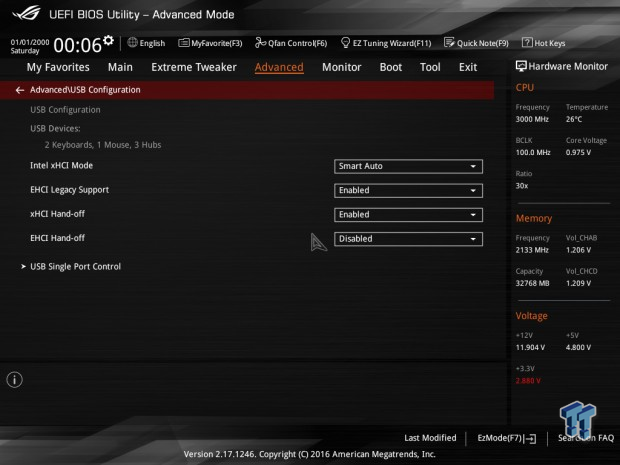Switch to Extreme Tweaker tab
Viewport: 620px width, 465px height.
194,67
